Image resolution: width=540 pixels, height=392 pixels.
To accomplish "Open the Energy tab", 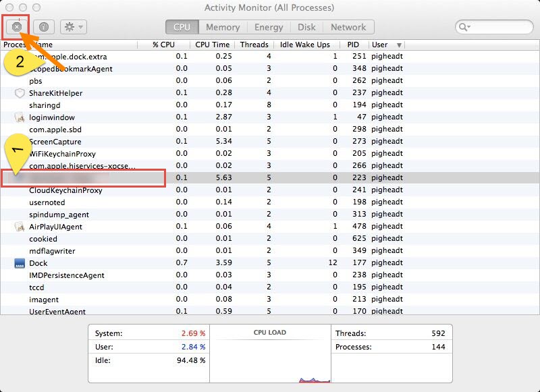I will 269,27.
